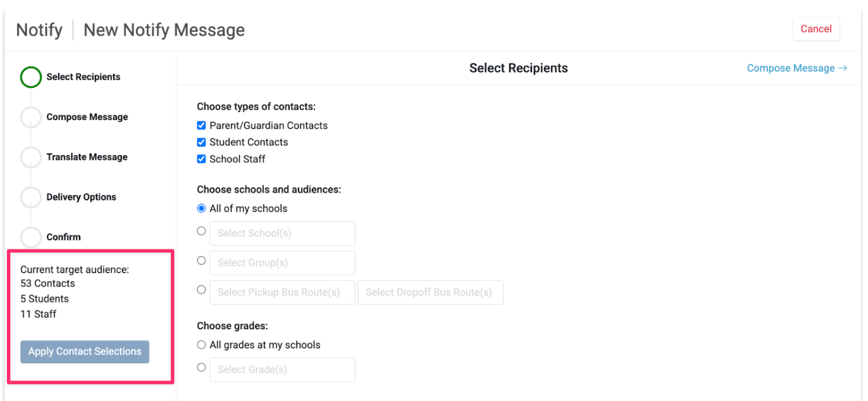This screenshot has height=401, width=868.
Task: Open the Select School(s) dropdown
Action: [282, 233]
